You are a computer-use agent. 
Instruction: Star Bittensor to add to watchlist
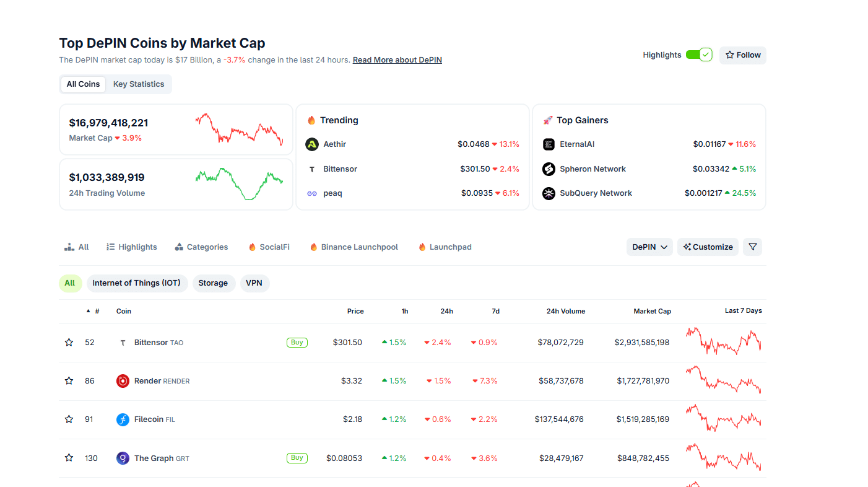[x=69, y=343]
